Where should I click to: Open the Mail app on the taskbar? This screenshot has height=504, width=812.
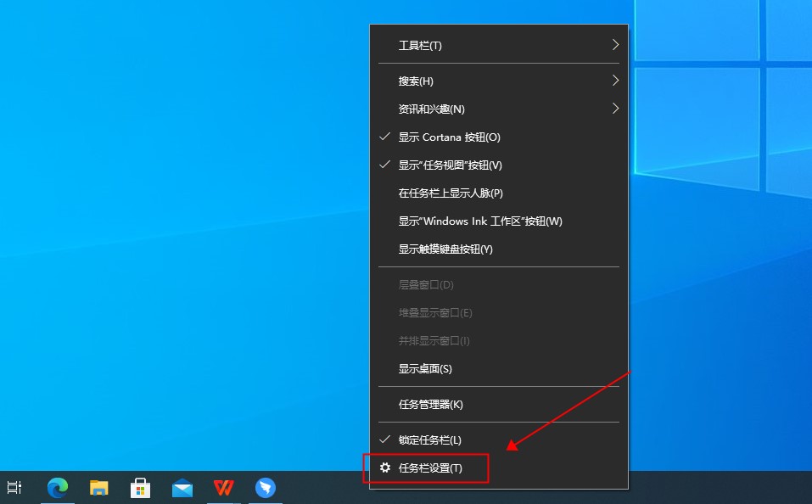coord(182,488)
